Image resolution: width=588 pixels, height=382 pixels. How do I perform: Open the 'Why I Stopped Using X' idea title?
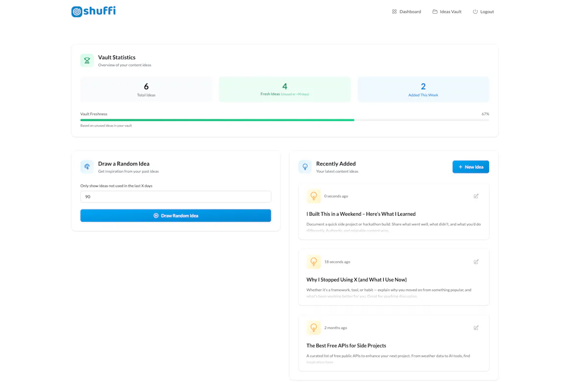pos(356,280)
